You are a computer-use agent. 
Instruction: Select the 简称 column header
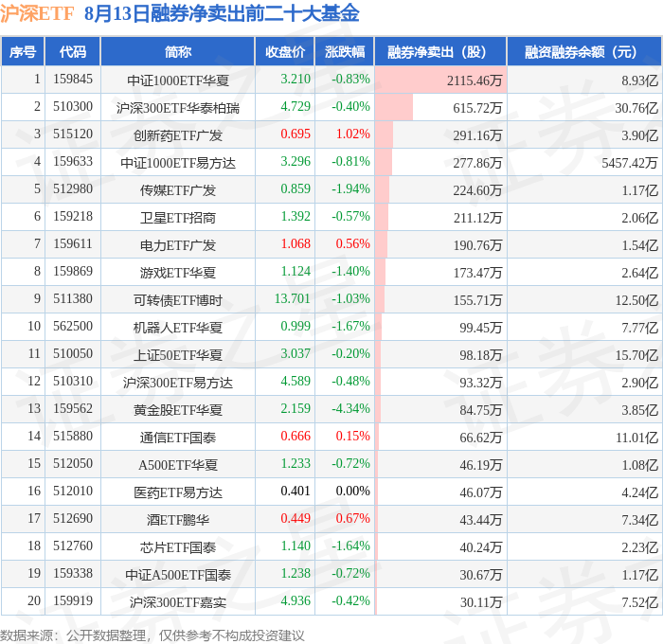pyautogui.click(x=178, y=51)
